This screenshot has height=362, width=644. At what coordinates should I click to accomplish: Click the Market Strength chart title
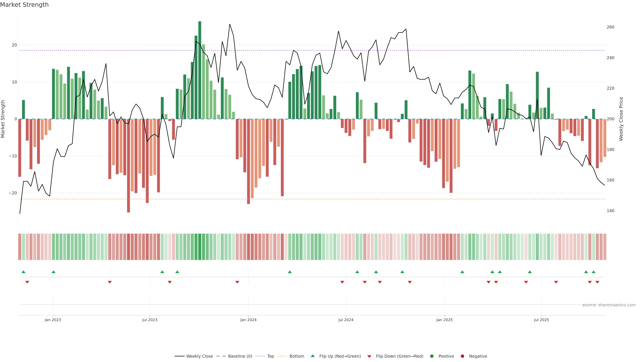[x=24, y=5]
